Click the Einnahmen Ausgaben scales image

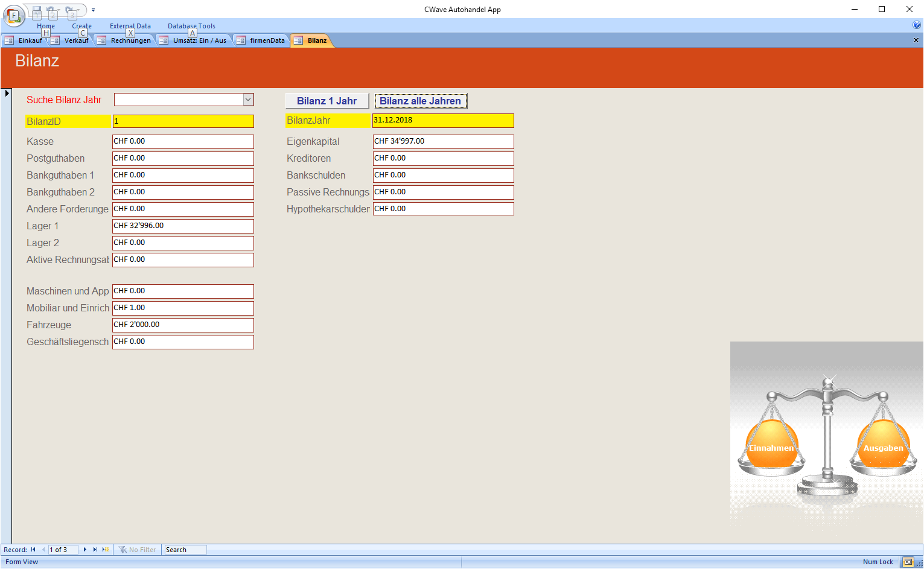coord(826,433)
